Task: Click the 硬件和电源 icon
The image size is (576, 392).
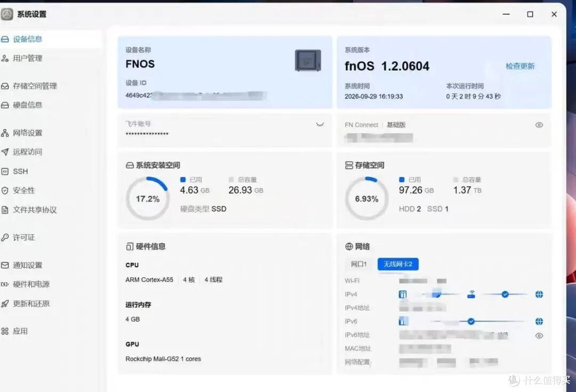Action: 5,284
